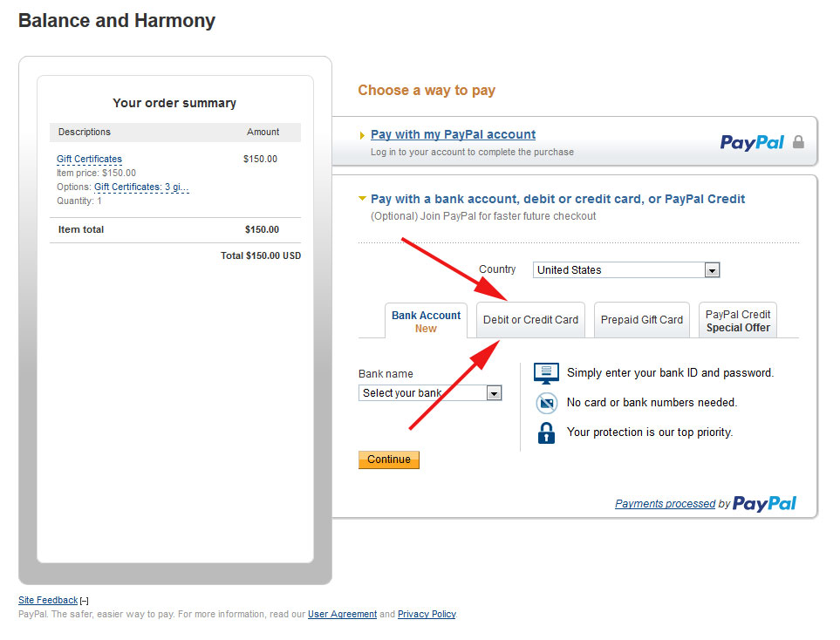Open the Privacy Policy link
This screenshot has height=640, width=840.
pyautogui.click(x=427, y=614)
